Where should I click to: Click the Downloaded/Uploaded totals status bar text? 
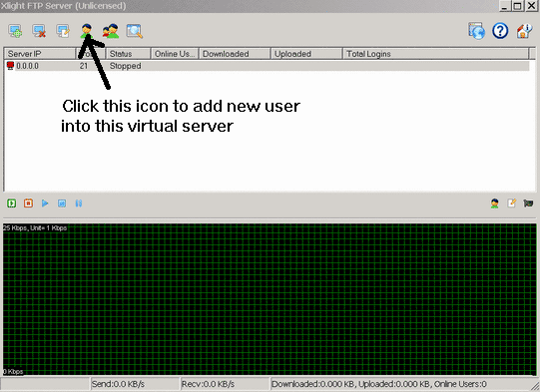pyautogui.click(x=379, y=384)
